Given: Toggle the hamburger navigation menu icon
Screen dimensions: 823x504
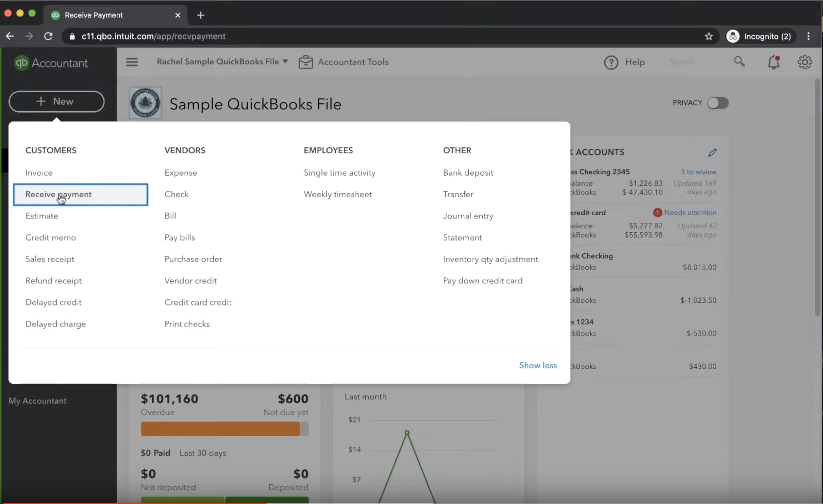Looking at the screenshot, I should pyautogui.click(x=132, y=62).
